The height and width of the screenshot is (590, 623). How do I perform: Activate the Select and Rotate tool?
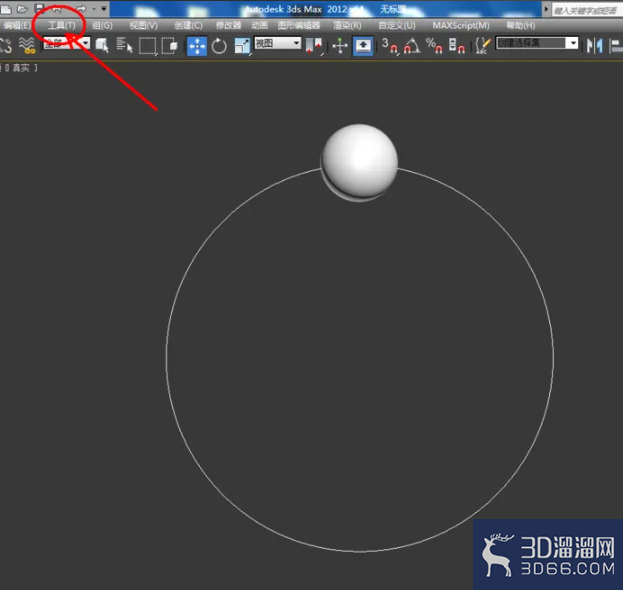tap(219, 46)
